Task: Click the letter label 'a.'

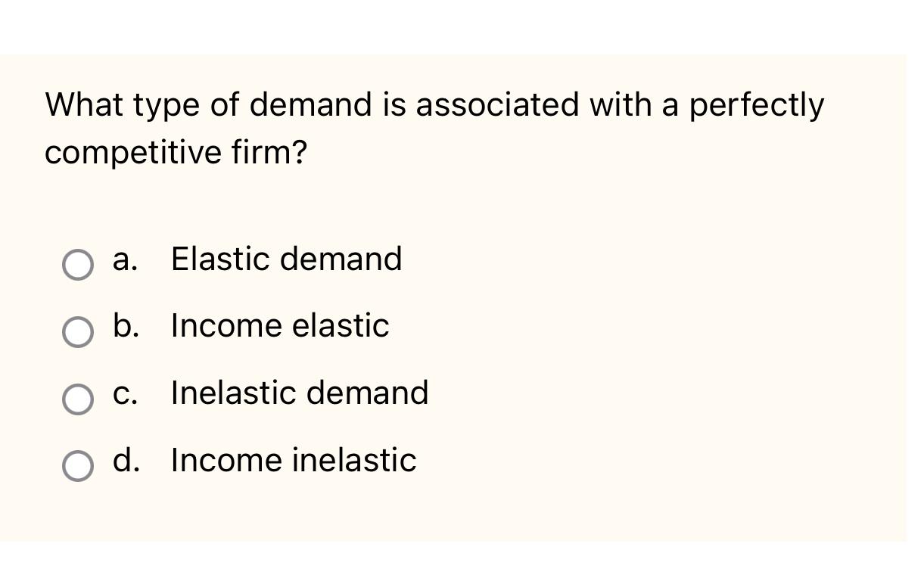Action: coord(126,259)
